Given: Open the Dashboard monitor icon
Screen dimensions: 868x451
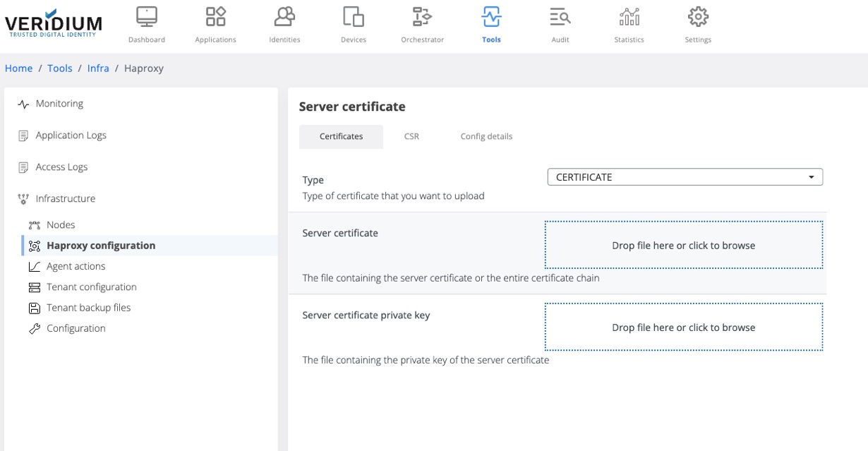Looking at the screenshot, I should [x=147, y=17].
